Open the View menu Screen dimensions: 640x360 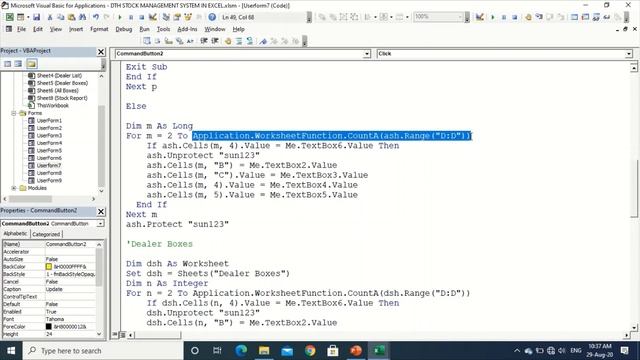click(56, 29)
